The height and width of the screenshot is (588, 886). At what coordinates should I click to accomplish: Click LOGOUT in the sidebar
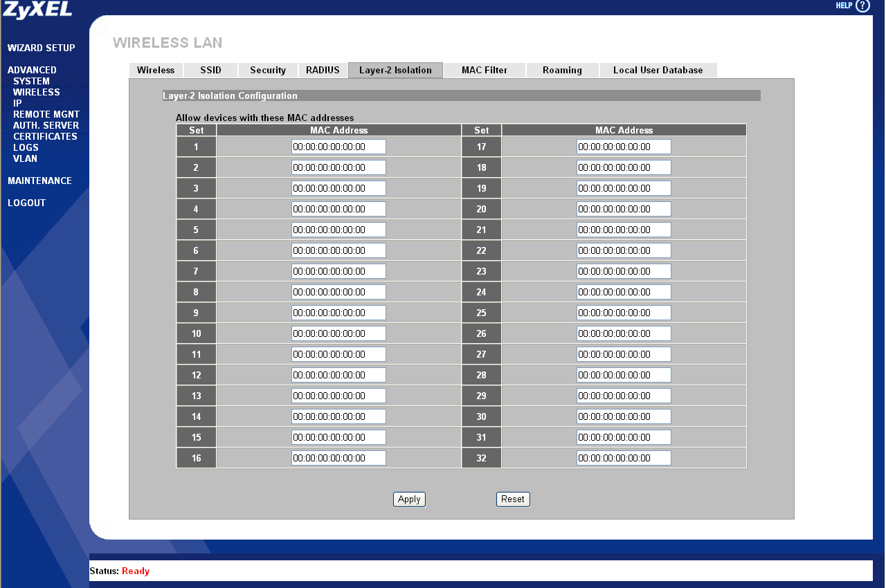pos(26,203)
